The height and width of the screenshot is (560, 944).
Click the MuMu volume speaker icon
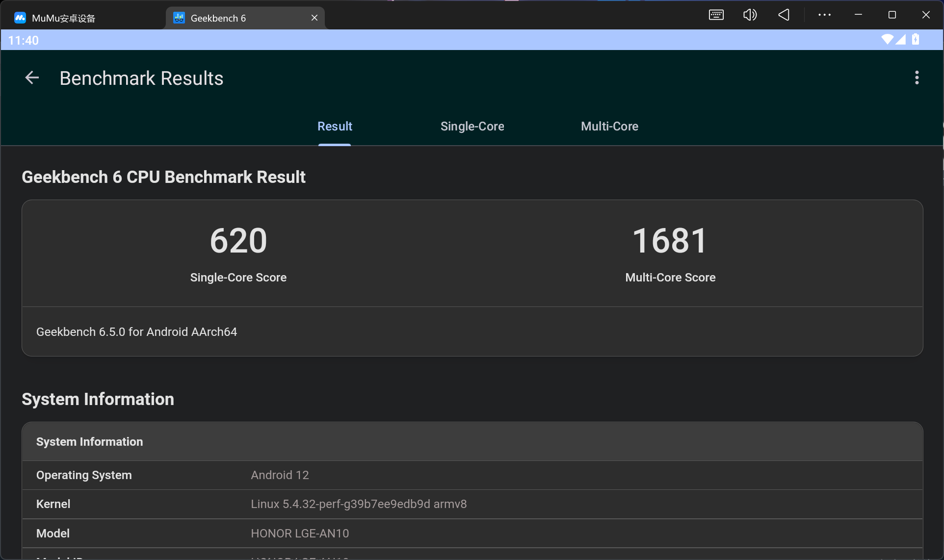(x=750, y=15)
